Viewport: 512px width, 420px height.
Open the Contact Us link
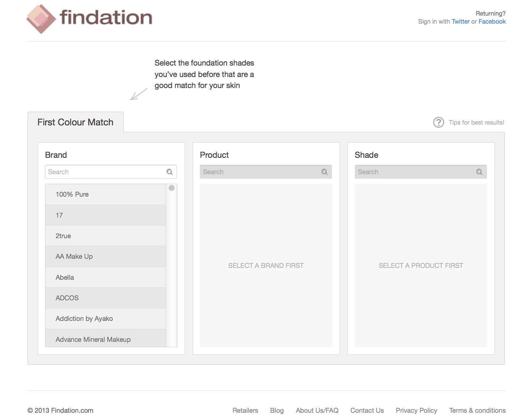(367, 410)
